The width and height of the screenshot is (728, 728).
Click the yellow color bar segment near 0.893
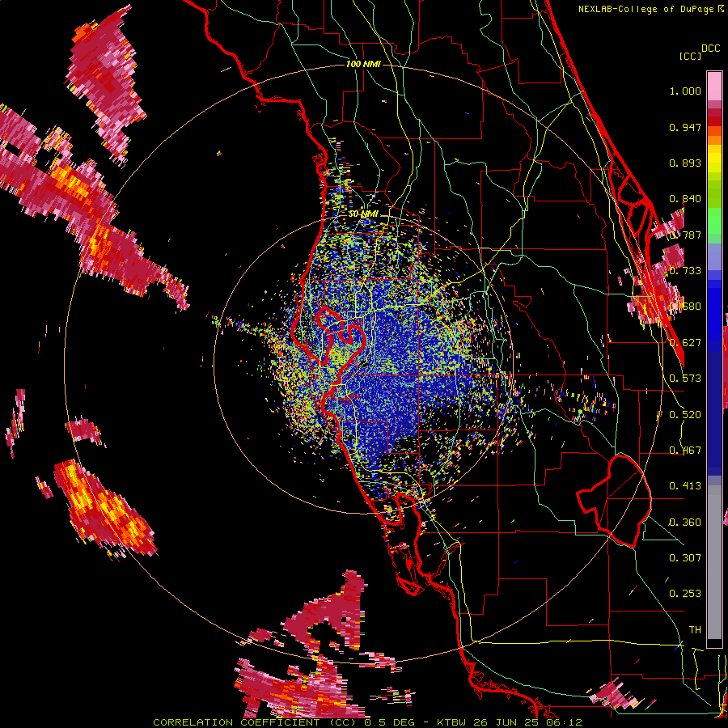714,159
